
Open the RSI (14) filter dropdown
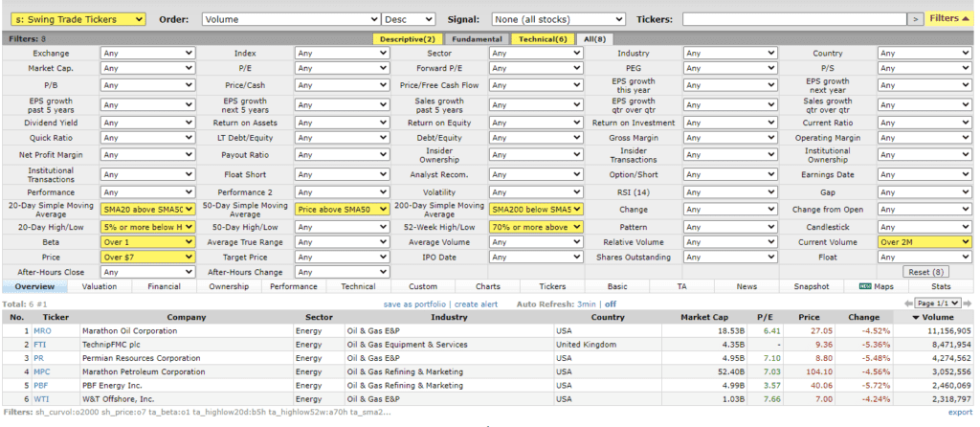pos(730,192)
